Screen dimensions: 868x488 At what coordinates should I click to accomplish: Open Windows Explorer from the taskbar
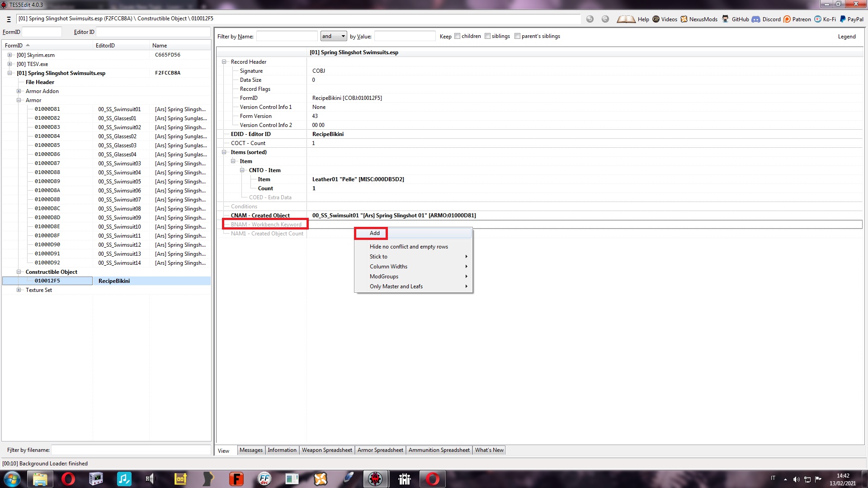pyautogui.click(x=40, y=479)
